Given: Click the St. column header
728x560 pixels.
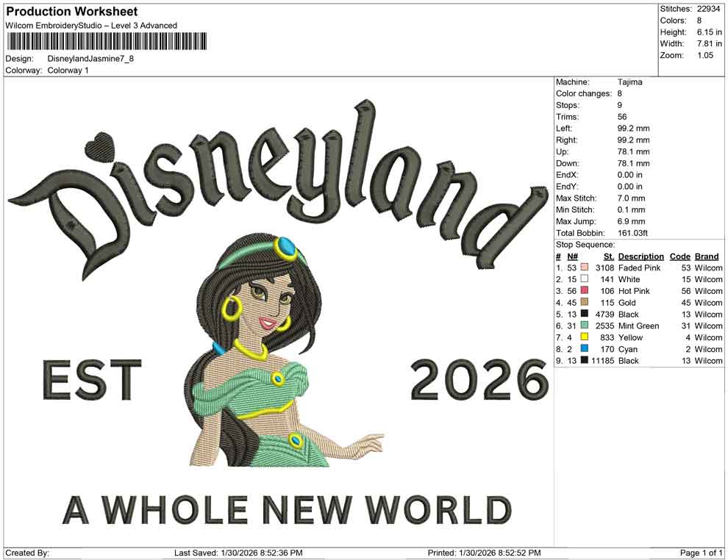Looking at the screenshot, I should click(608, 256).
